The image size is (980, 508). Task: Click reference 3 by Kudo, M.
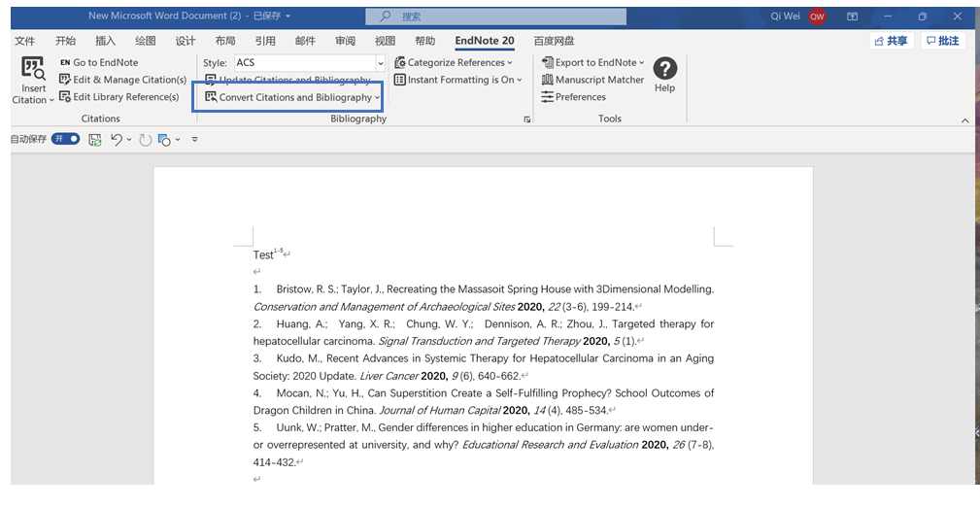pyautogui.click(x=483, y=367)
